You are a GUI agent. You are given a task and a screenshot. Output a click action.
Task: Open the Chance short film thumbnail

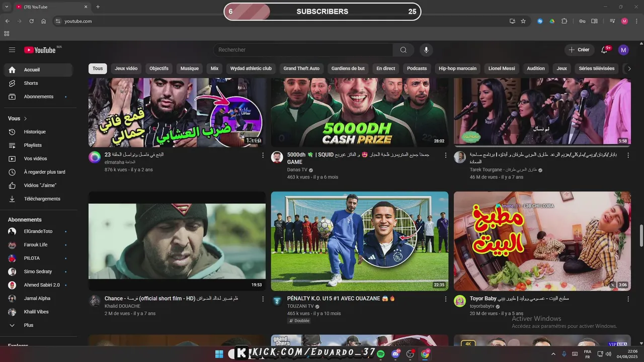coord(177,241)
